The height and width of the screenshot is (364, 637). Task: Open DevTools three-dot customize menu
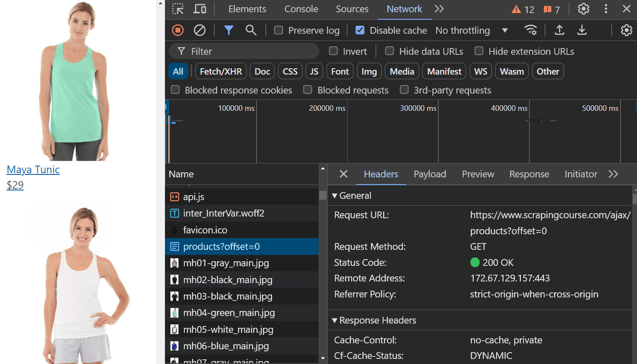click(606, 9)
